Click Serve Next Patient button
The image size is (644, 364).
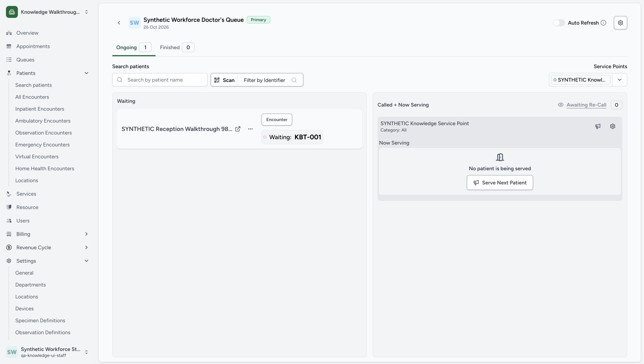coord(500,183)
